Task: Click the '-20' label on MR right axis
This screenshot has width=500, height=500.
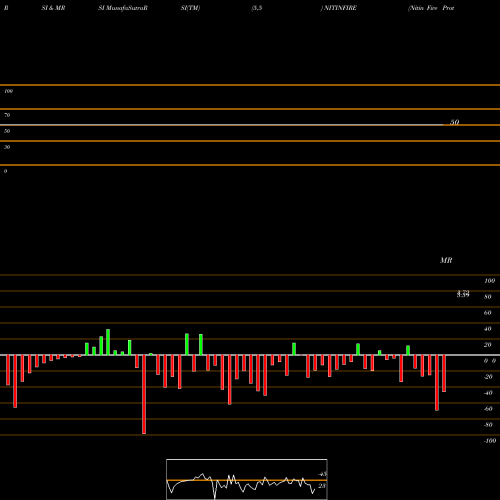Action: click(488, 377)
